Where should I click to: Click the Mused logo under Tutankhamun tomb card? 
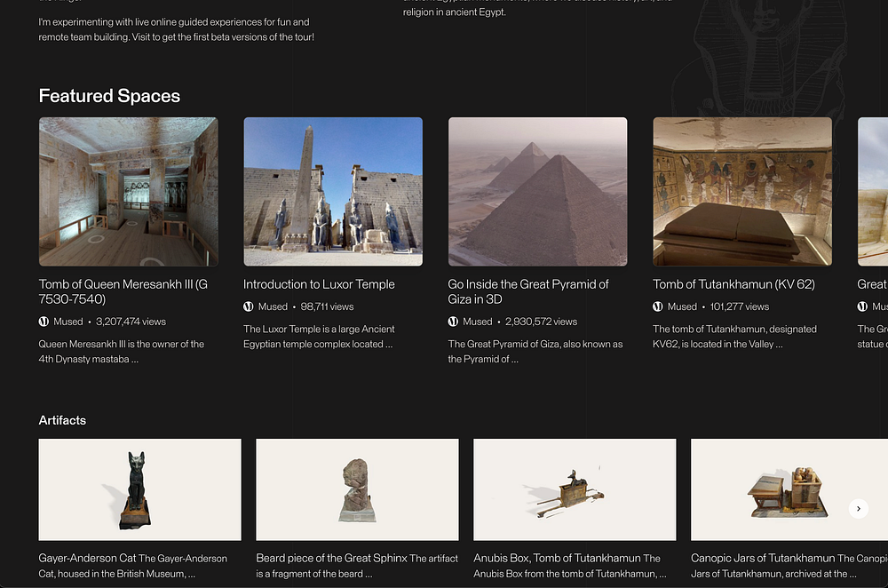(x=657, y=306)
